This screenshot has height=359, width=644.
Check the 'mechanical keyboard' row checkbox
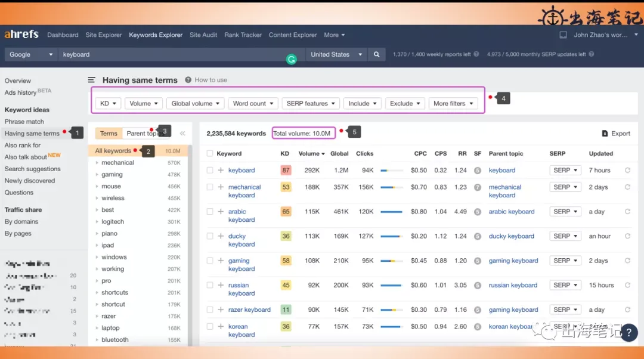point(210,187)
